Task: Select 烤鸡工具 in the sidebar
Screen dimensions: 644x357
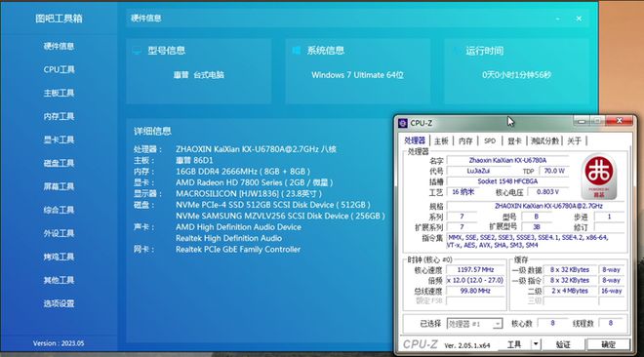Action: point(59,257)
